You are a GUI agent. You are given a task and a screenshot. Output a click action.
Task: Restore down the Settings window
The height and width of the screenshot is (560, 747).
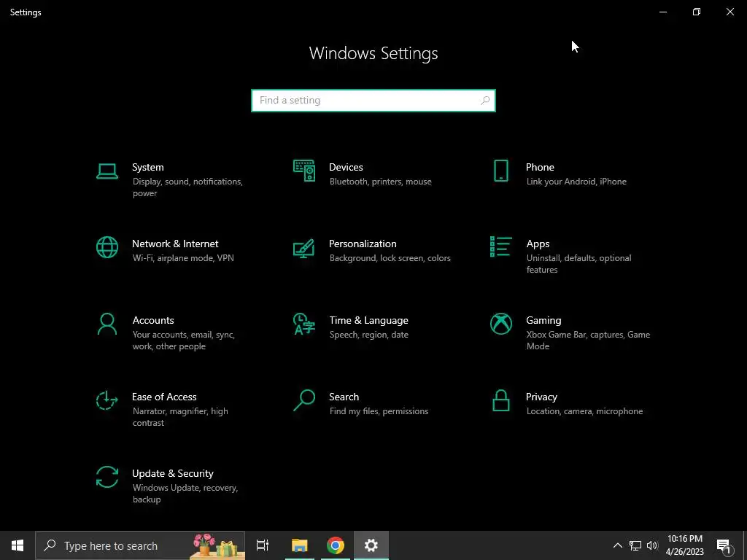tap(697, 12)
